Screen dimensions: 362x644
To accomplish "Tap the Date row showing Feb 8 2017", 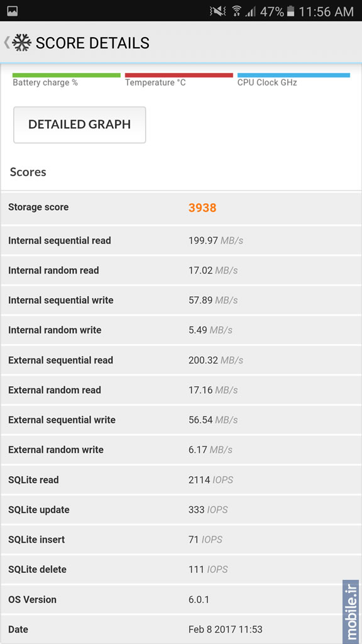I will click(181, 629).
